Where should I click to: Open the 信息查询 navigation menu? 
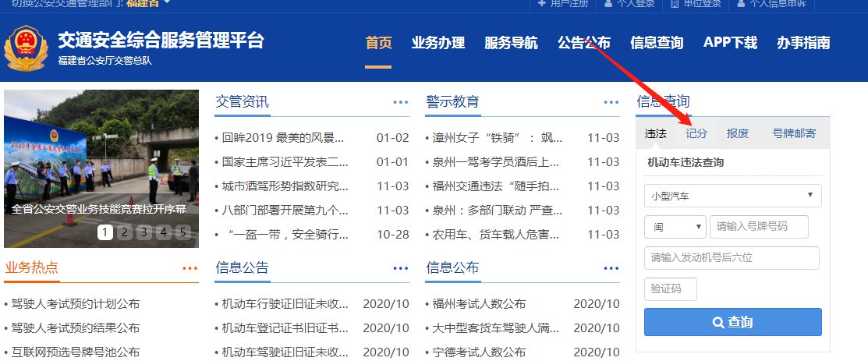point(657,43)
